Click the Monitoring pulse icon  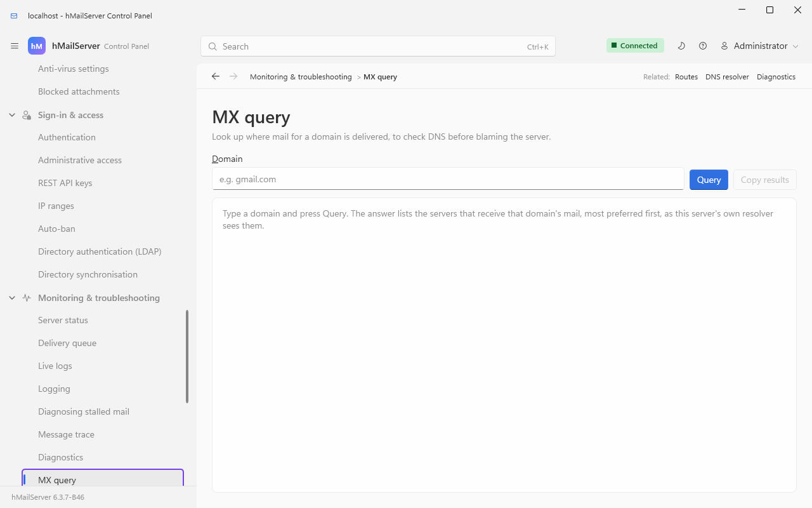(x=27, y=298)
